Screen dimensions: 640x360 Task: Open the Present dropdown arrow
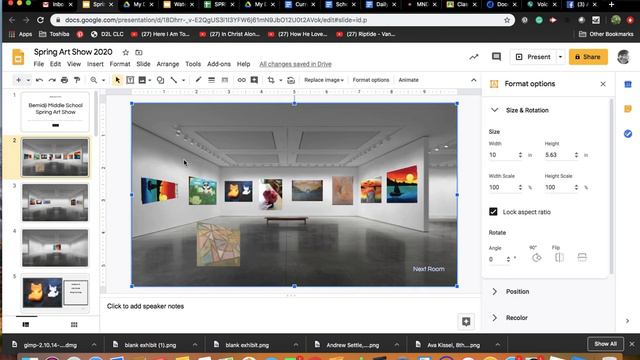pos(560,57)
